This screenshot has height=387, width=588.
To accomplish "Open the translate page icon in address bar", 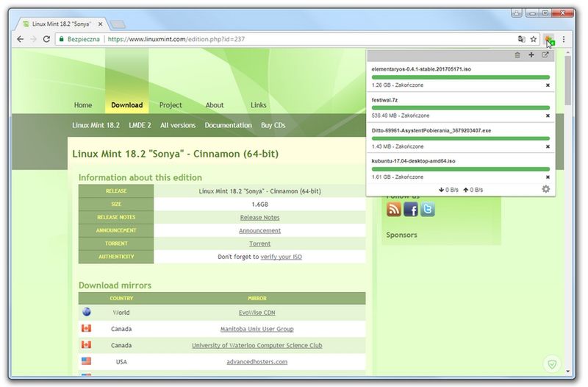I will pyautogui.click(x=521, y=39).
